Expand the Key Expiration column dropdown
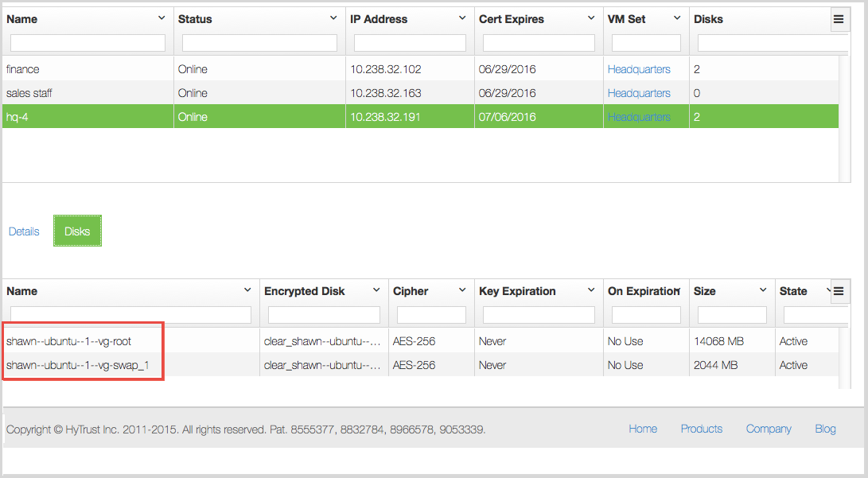The image size is (868, 478). (x=590, y=290)
